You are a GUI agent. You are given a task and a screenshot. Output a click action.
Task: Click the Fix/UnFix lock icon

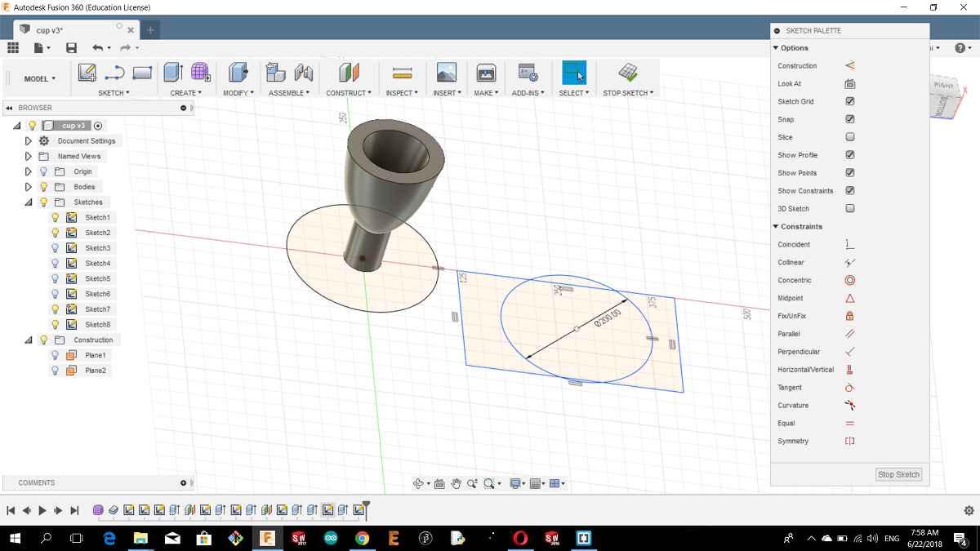point(849,316)
